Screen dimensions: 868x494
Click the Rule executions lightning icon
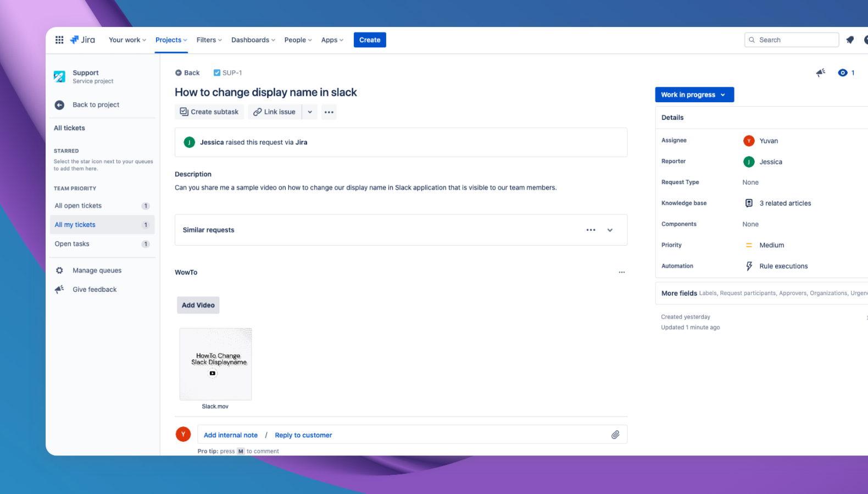pos(749,267)
